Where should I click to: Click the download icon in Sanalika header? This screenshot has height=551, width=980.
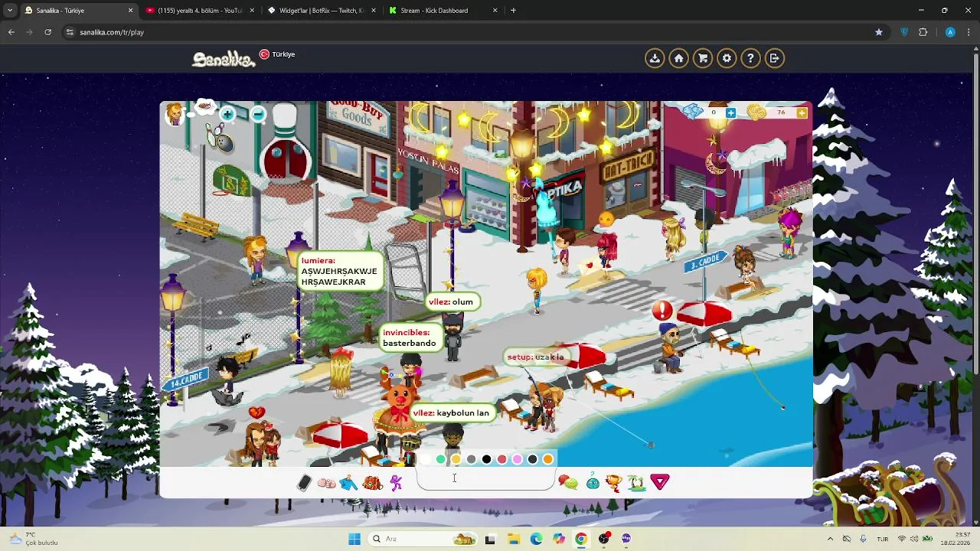click(x=655, y=58)
